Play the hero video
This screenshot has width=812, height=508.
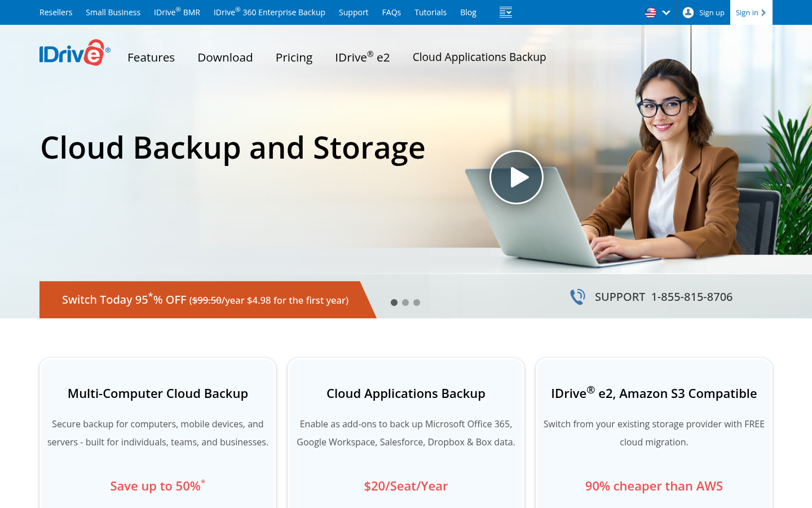pyautogui.click(x=517, y=177)
